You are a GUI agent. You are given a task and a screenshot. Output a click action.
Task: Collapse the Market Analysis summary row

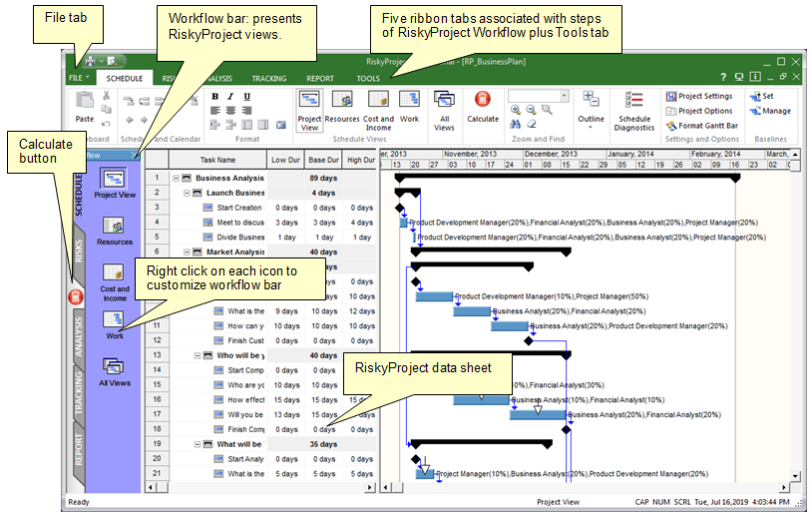[187, 252]
